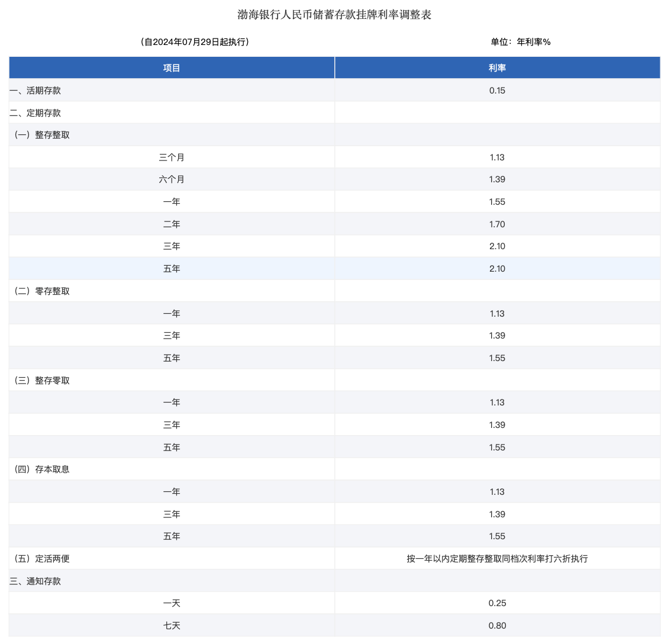Select the effective date text 自2024年07月29日起执行
Screen dimensions: 671x644
tap(195, 42)
